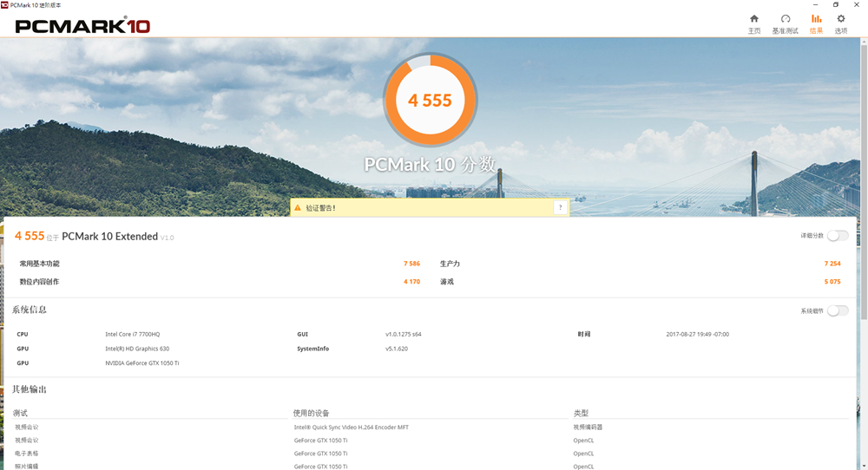
Task: Click the 电子表格 test row
Action: point(27,454)
